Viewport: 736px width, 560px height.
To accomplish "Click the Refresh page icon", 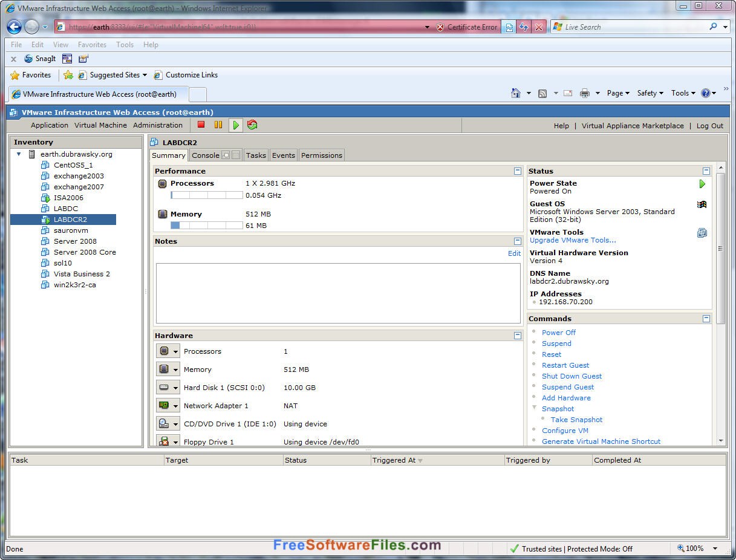I will (x=524, y=27).
